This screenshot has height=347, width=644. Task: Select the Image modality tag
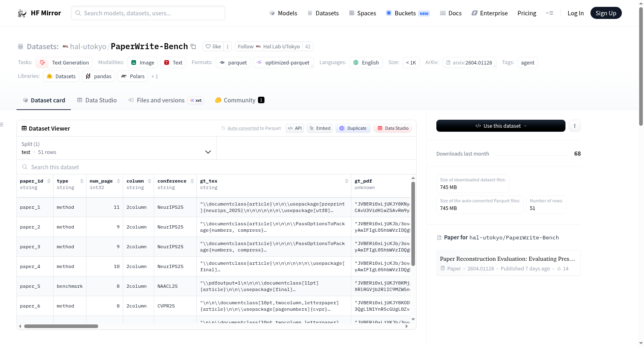142,62
